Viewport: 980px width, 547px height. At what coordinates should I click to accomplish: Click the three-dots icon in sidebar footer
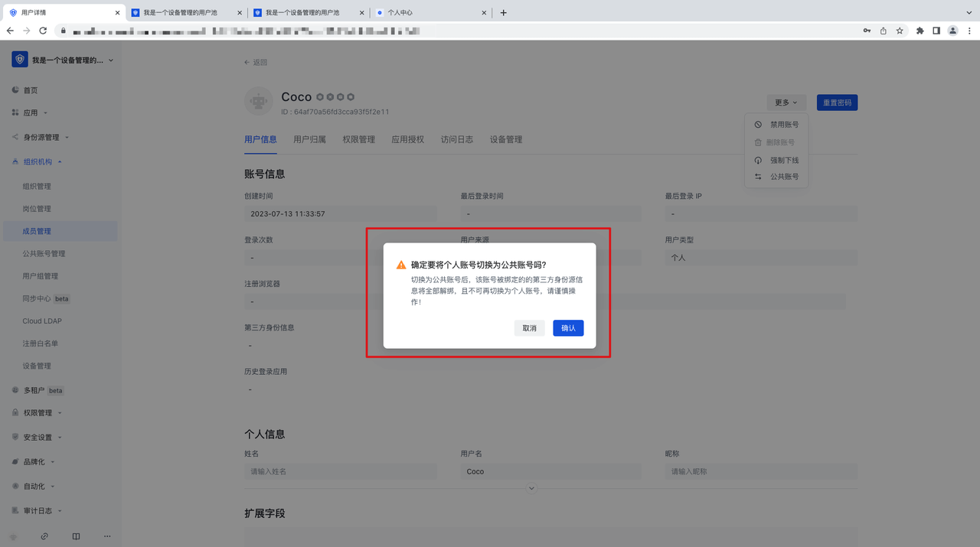click(x=107, y=536)
